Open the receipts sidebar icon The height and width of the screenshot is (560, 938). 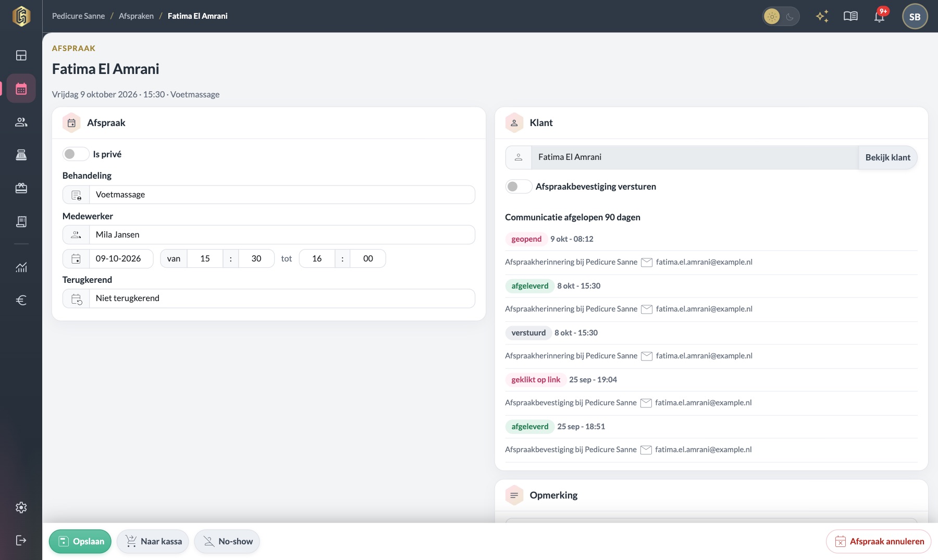21,221
